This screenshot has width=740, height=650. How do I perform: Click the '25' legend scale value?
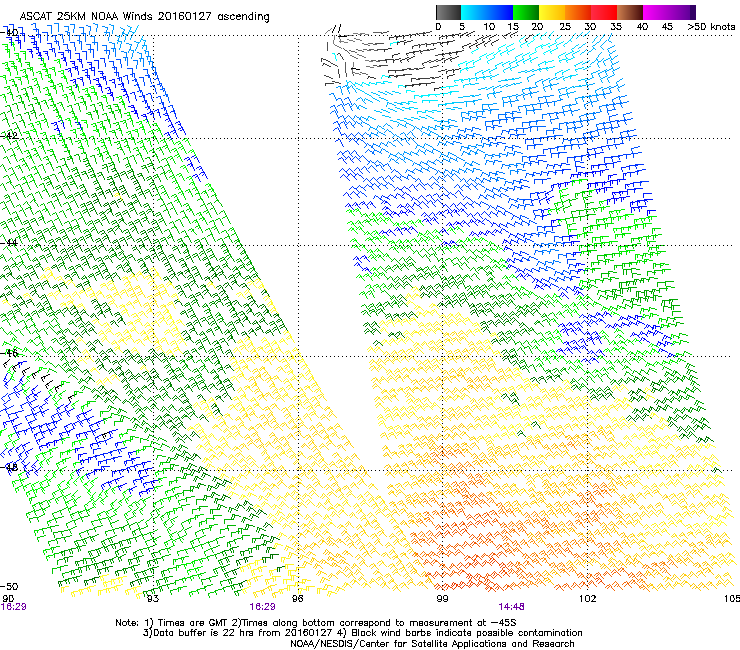(x=564, y=27)
